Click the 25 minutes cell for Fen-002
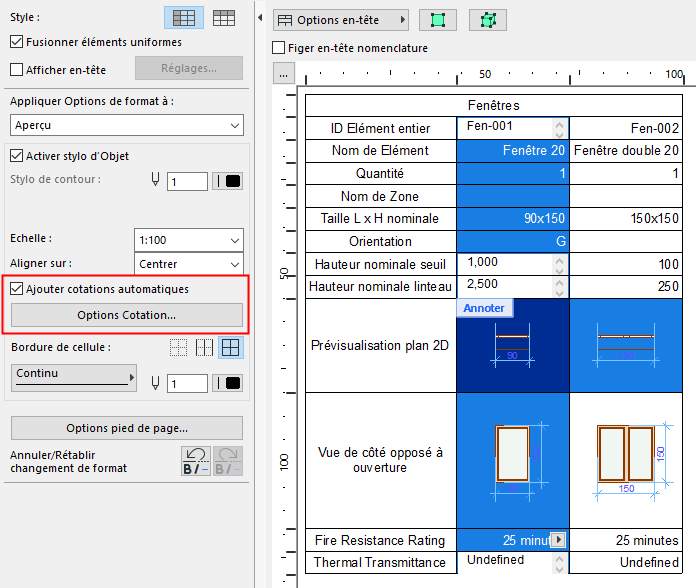This screenshot has width=696, height=588. (x=626, y=540)
